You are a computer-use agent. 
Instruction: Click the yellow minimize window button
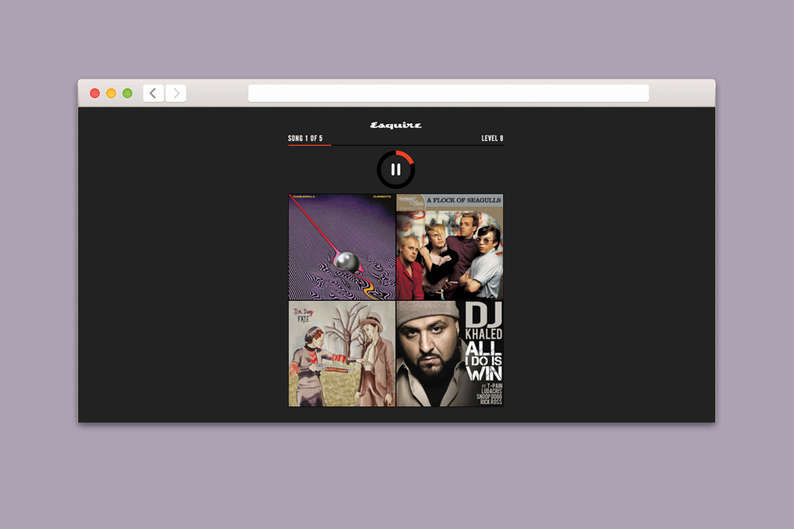(111, 93)
